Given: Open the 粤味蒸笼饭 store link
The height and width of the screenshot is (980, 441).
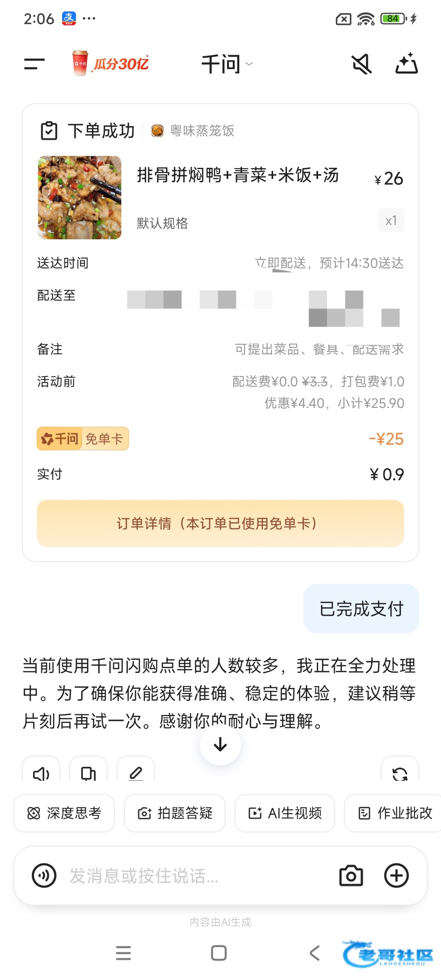Looking at the screenshot, I should coord(193,131).
